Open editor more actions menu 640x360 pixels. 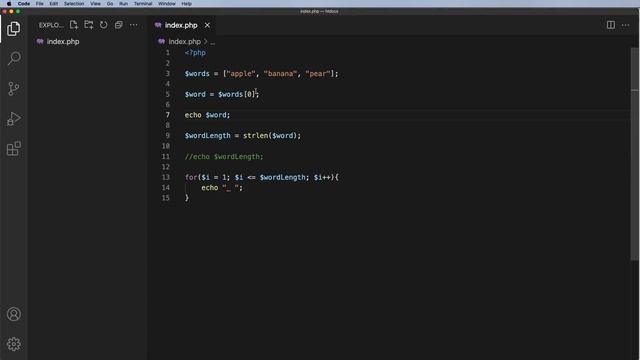pos(625,25)
